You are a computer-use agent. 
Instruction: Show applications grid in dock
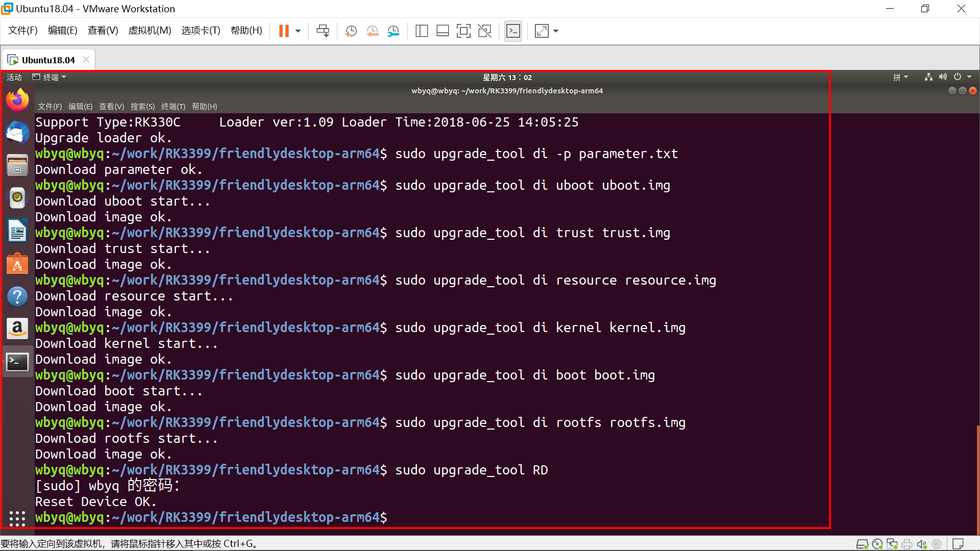tap(17, 518)
